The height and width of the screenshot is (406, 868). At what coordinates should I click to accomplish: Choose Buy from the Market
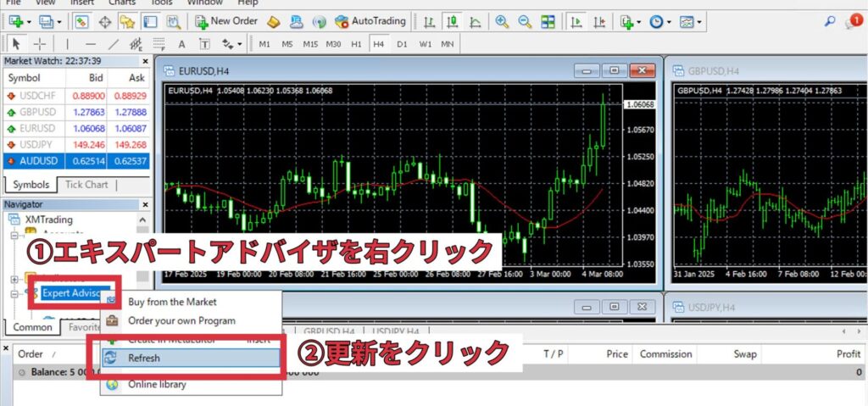tap(172, 302)
